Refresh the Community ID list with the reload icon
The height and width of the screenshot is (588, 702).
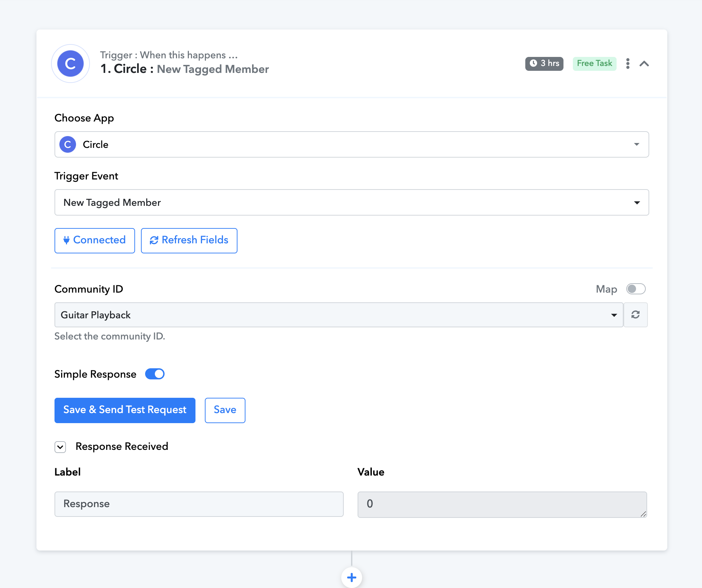pyautogui.click(x=636, y=315)
